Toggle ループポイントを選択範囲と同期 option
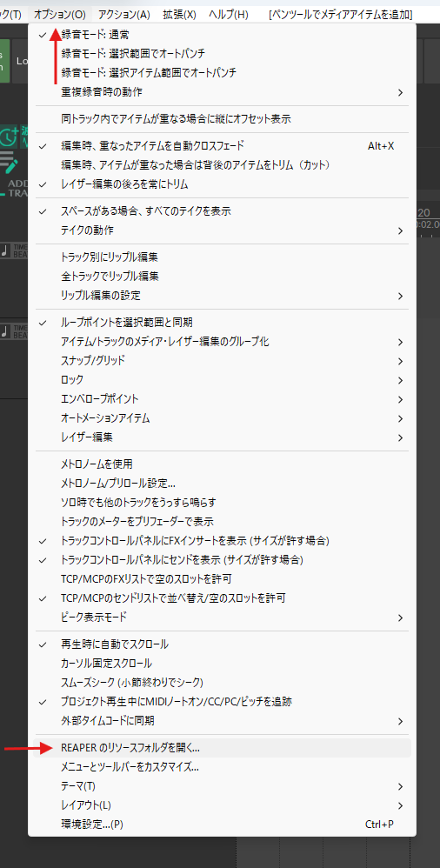Screen dimensions: 440x868 [222, 322]
